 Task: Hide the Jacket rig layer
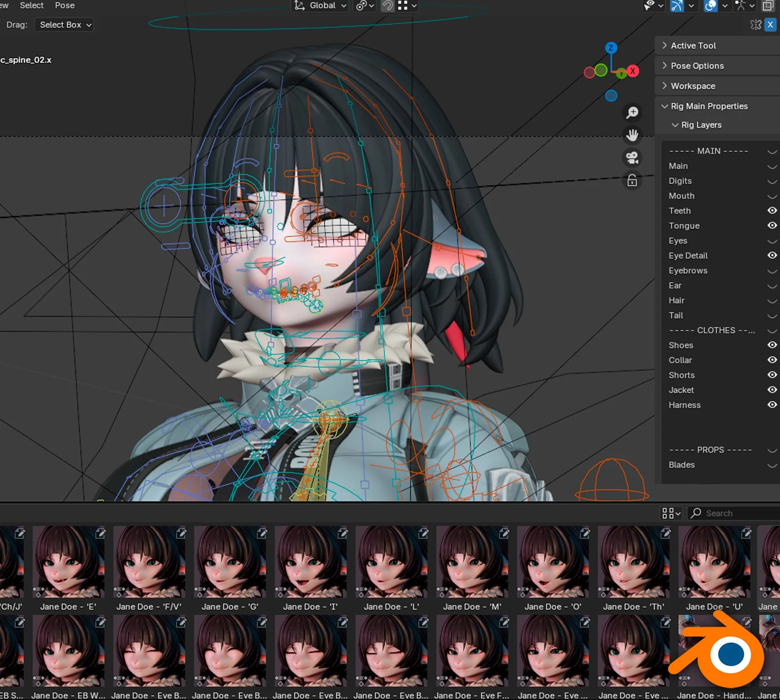pos(772,389)
